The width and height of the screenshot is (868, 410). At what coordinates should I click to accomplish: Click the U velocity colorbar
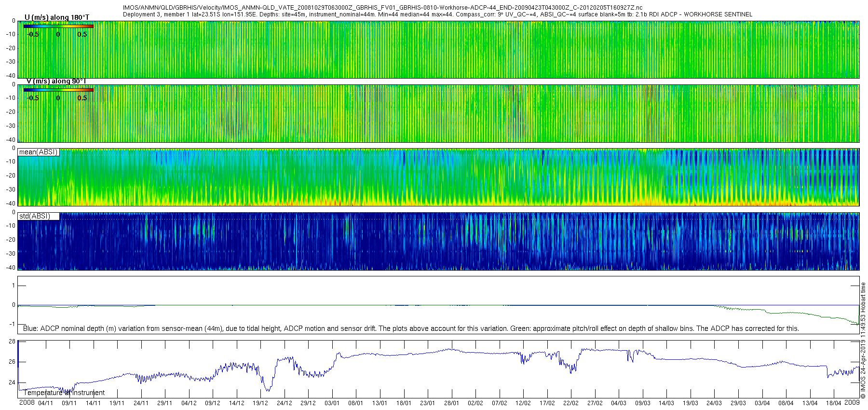click(58, 26)
